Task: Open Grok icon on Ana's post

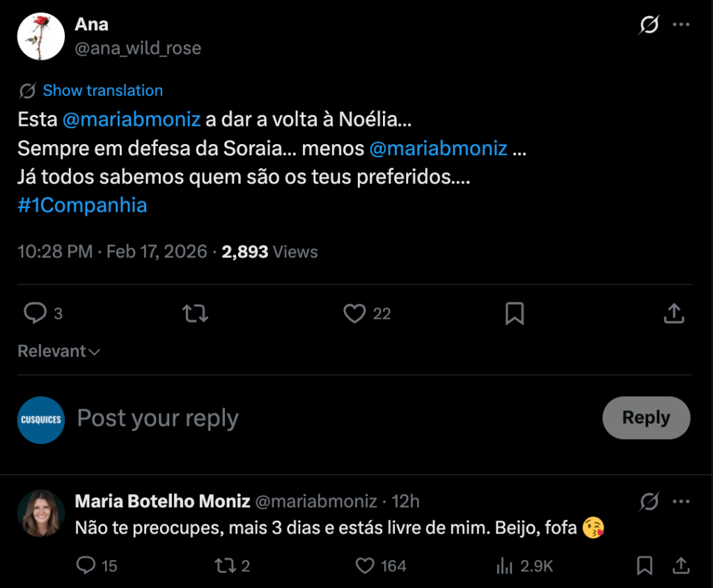Action: [649, 26]
